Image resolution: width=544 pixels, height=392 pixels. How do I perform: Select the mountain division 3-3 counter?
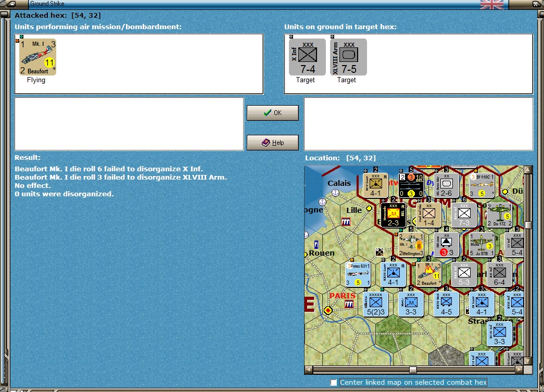tap(447, 245)
